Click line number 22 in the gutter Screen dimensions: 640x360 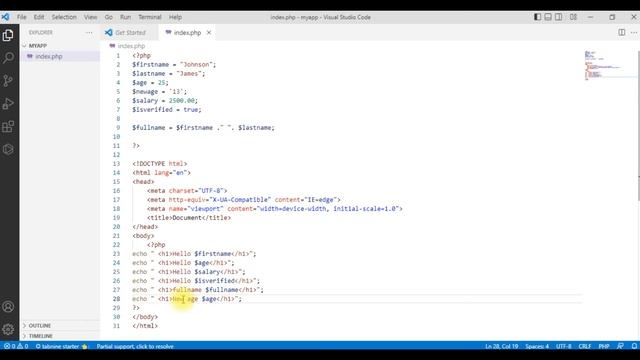point(116,244)
